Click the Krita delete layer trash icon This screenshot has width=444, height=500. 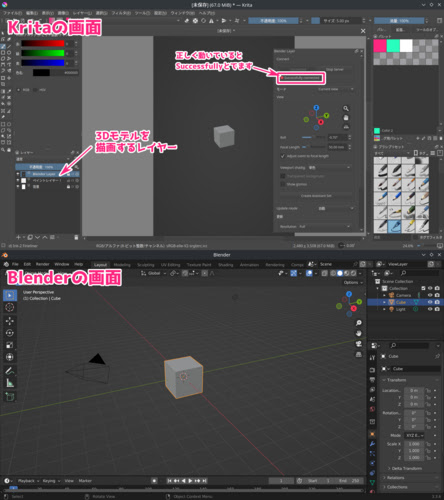point(76,237)
